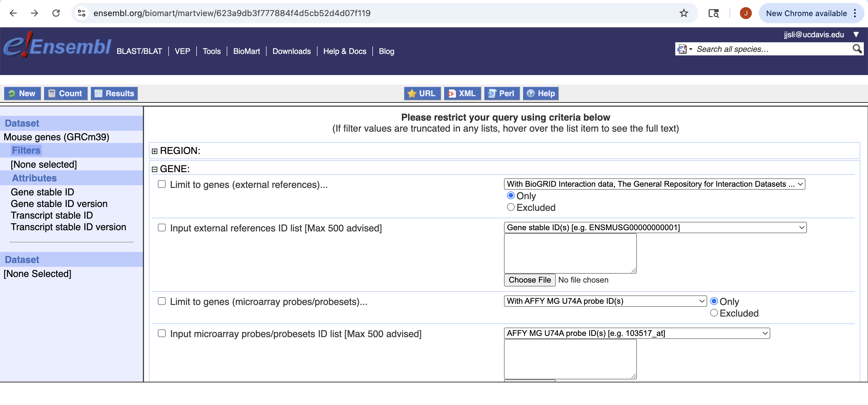Open the Results table button
The height and width of the screenshot is (405, 868).
(114, 93)
